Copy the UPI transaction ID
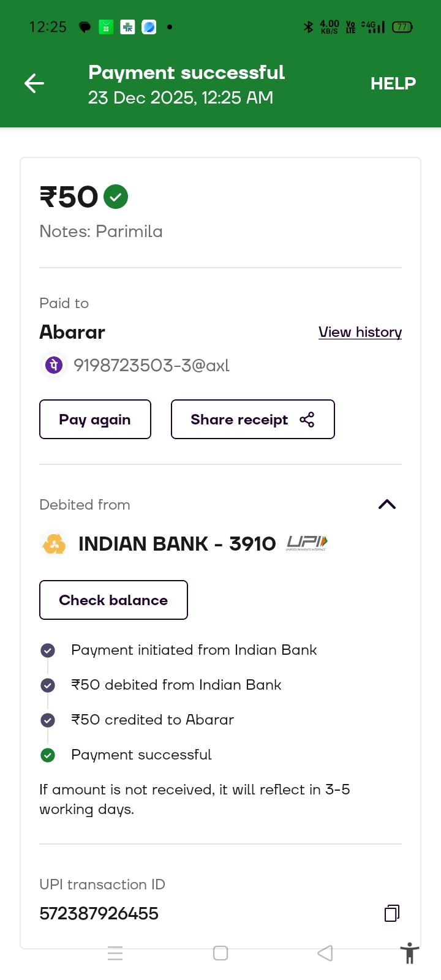441x980 pixels. tap(392, 913)
